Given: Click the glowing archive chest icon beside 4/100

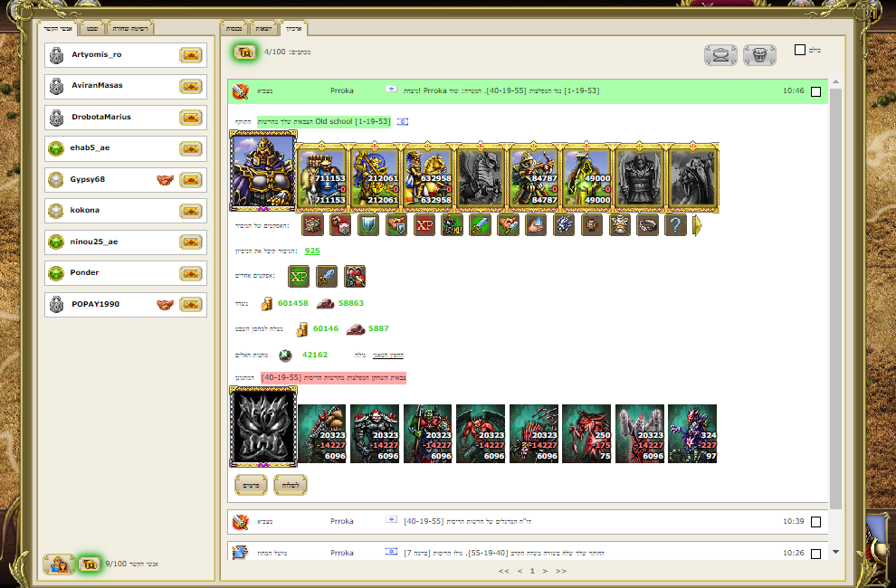Looking at the screenshot, I should tap(245, 52).
